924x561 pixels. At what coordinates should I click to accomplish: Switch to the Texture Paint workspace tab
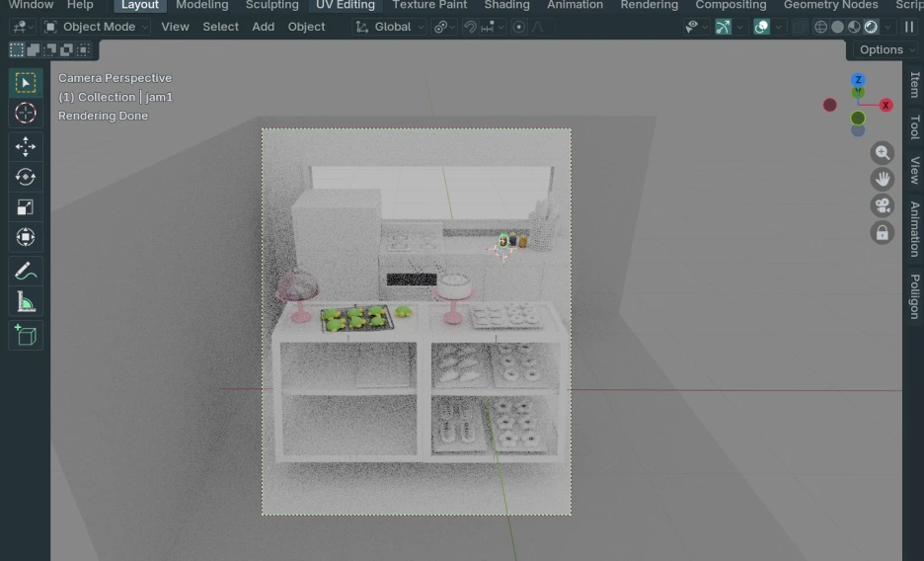click(429, 5)
